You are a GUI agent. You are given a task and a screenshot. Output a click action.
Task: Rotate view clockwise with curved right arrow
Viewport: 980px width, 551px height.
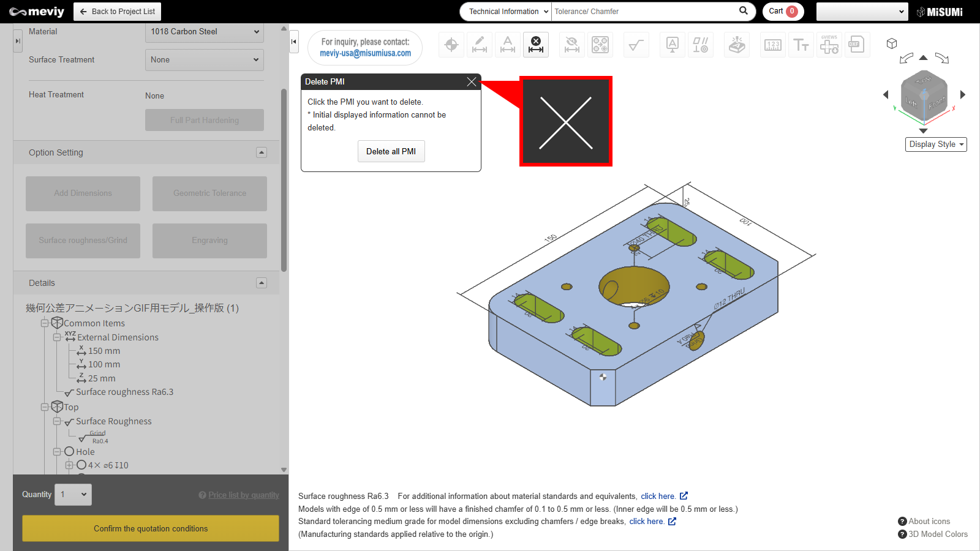942,58
